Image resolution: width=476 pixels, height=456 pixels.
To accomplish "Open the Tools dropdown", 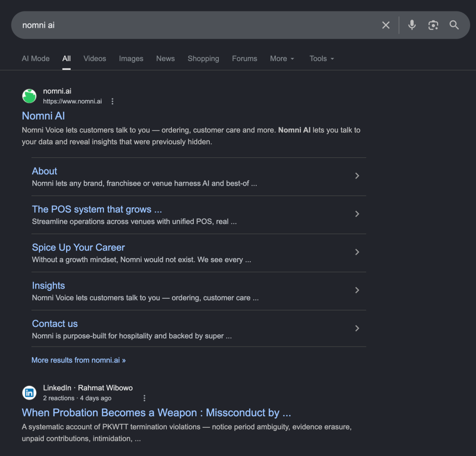I will click(x=321, y=58).
